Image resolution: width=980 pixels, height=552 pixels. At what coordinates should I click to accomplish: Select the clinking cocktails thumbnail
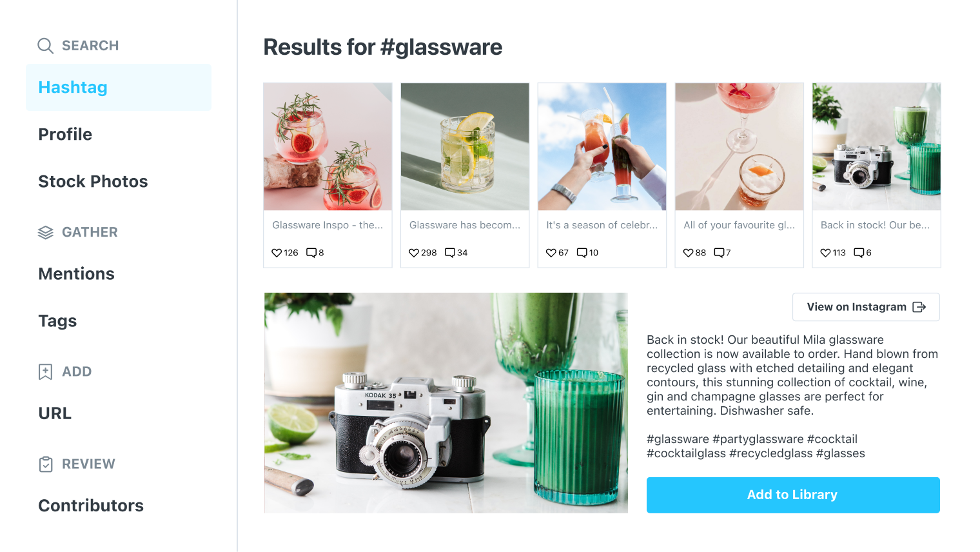pyautogui.click(x=602, y=146)
